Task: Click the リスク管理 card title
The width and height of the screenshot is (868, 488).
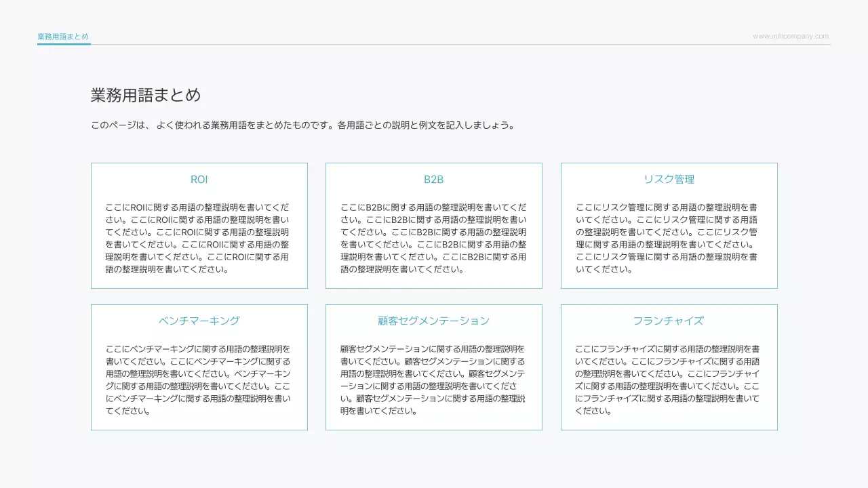Action: coord(669,180)
